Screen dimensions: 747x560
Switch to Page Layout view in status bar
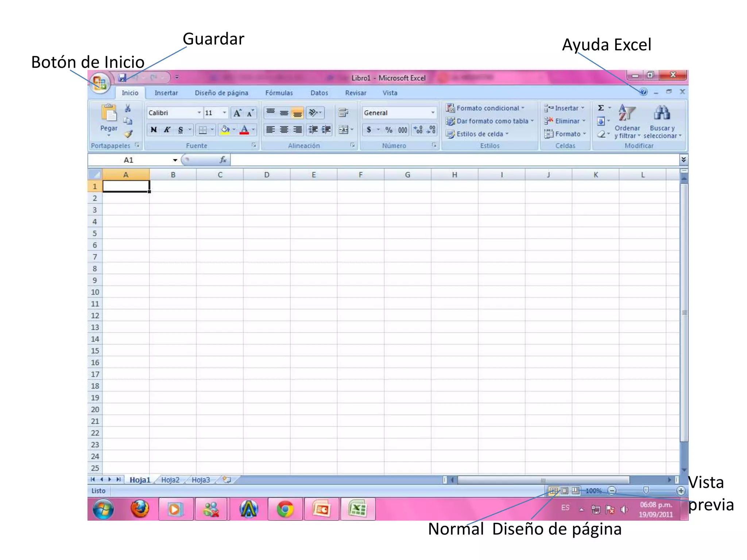[x=565, y=491]
